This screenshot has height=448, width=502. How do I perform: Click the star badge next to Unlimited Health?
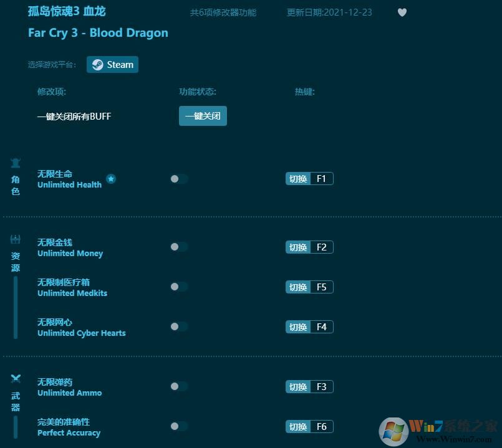pos(111,179)
